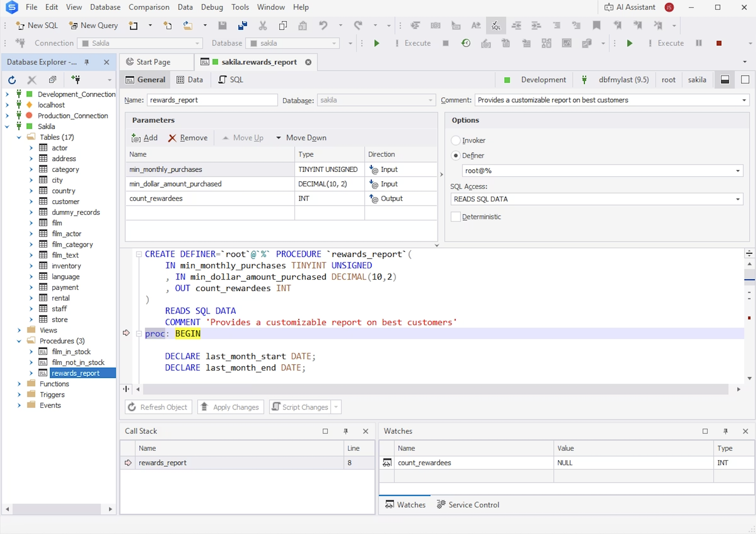
Task: Click the pause debugging icon
Action: point(699,43)
